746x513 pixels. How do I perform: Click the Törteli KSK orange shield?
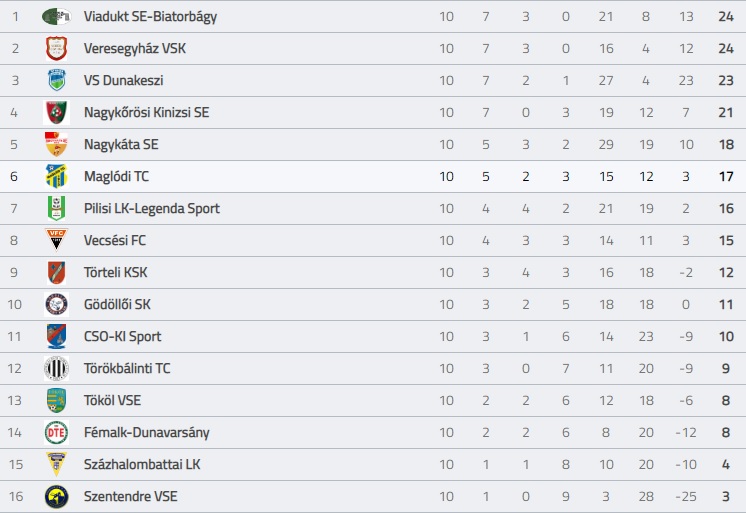(56, 273)
